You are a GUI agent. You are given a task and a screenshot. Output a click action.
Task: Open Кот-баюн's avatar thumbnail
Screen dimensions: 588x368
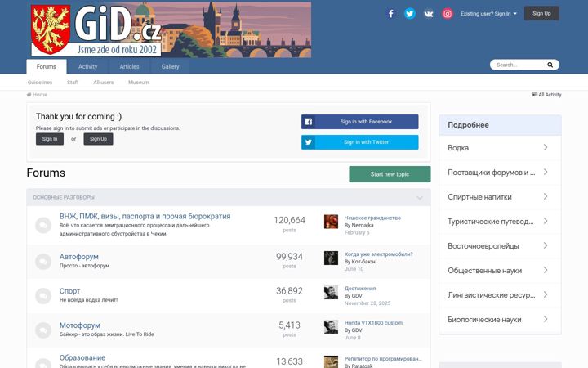point(331,258)
